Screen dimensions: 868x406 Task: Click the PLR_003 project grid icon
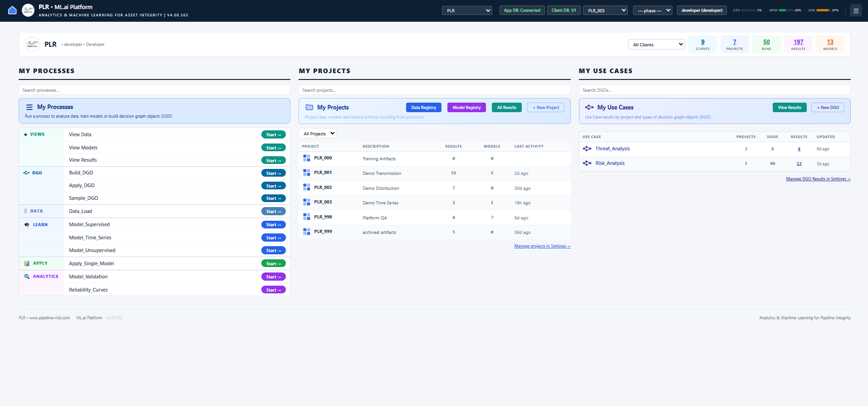pos(307,202)
